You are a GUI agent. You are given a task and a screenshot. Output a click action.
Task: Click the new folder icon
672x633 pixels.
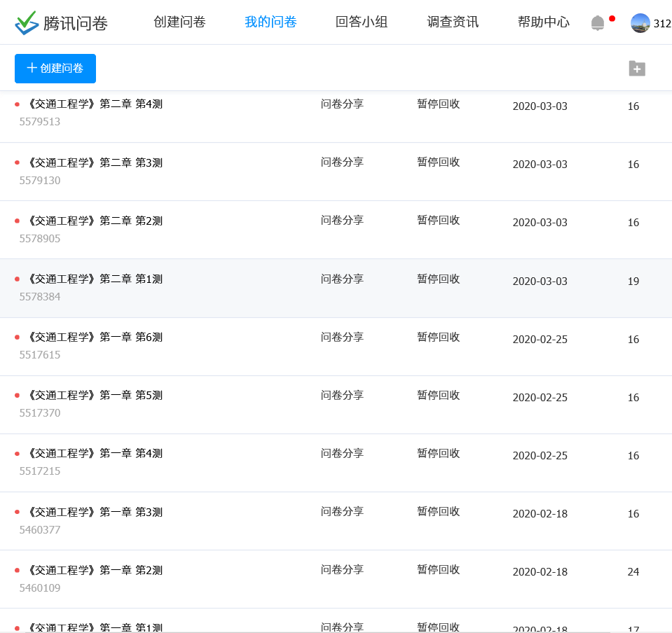tap(636, 68)
